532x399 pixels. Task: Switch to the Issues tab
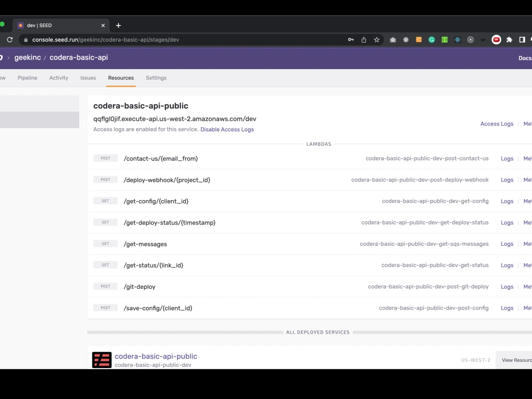pos(88,78)
